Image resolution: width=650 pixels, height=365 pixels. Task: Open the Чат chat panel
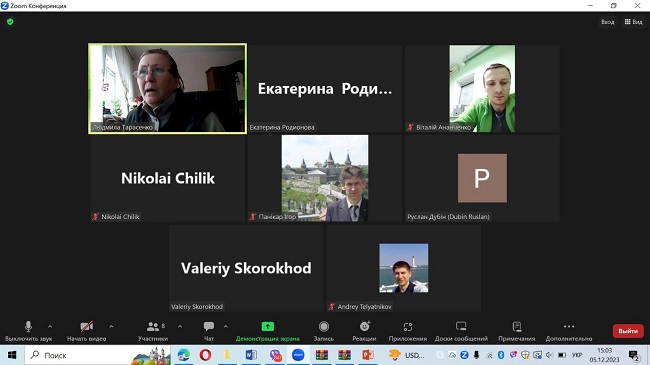209,331
